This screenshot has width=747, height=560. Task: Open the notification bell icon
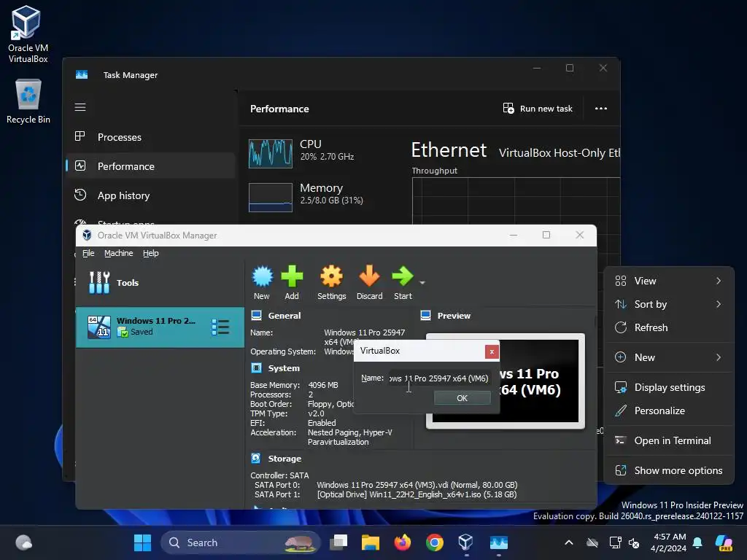697,542
